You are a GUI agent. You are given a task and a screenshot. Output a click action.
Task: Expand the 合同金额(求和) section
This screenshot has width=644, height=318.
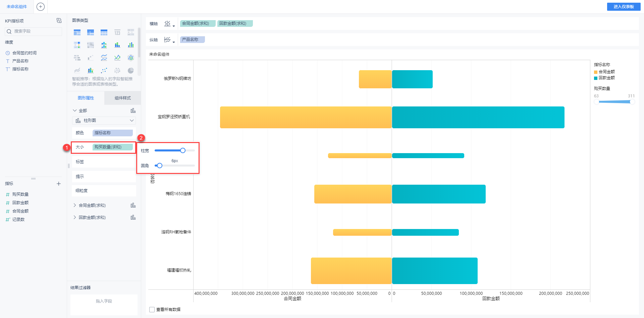click(74, 205)
